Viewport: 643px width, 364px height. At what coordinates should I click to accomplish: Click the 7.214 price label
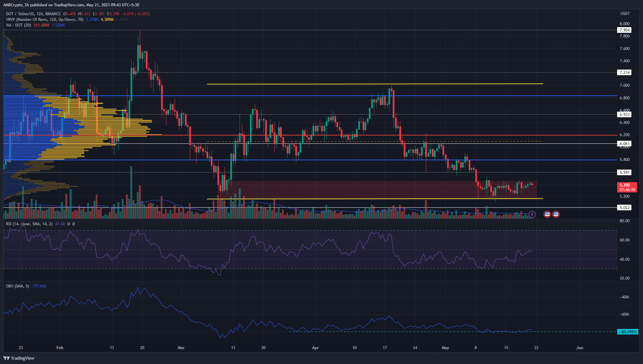[x=624, y=72]
